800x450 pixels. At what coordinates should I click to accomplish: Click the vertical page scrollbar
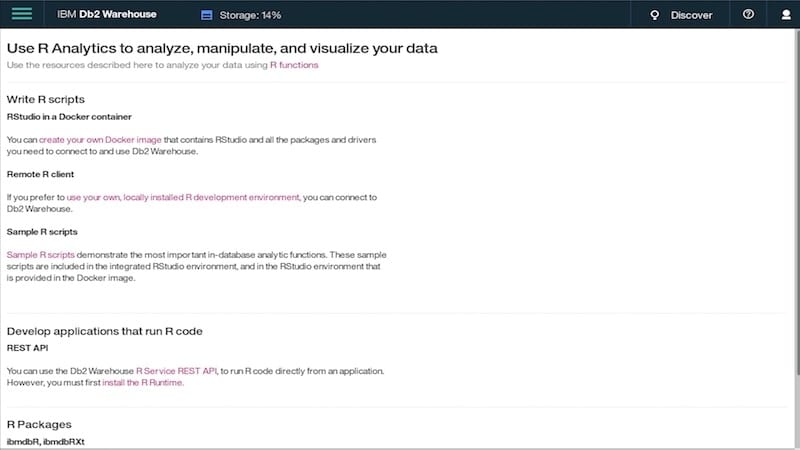click(796, 204)
